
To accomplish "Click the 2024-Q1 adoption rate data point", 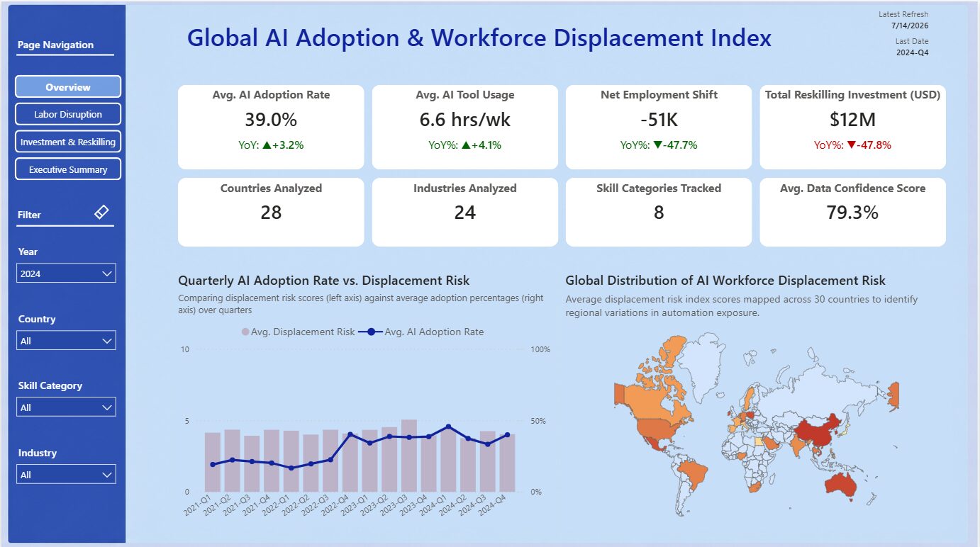I will point(448,427).
